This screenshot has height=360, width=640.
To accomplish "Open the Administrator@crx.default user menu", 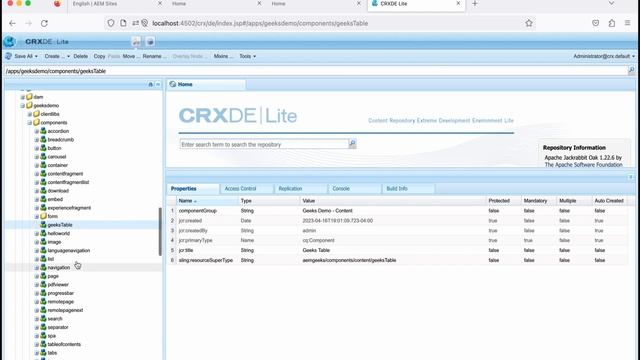I will click(604, 56).
